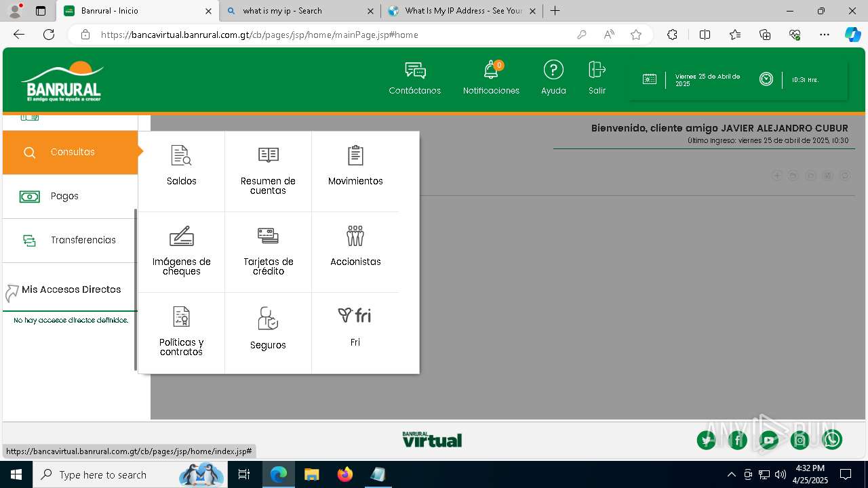Open Windows Start menu
This screenshot has width=868, height=488.
coord(16,474)
